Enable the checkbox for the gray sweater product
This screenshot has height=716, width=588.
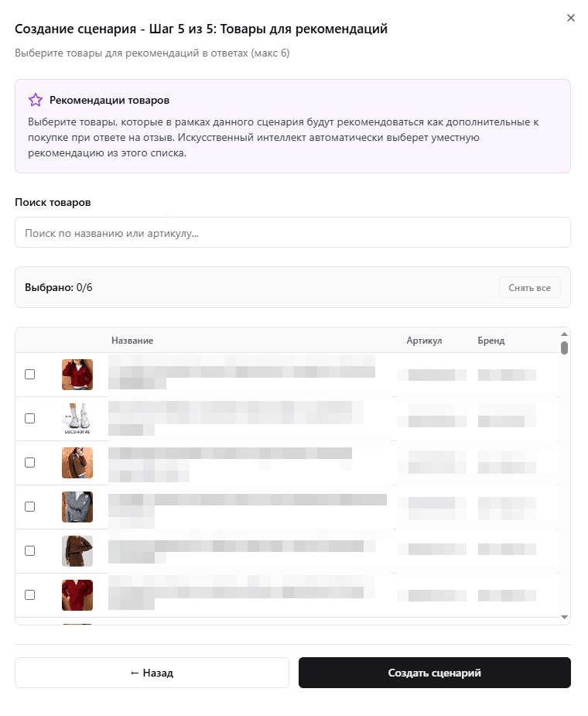(30, 506)
